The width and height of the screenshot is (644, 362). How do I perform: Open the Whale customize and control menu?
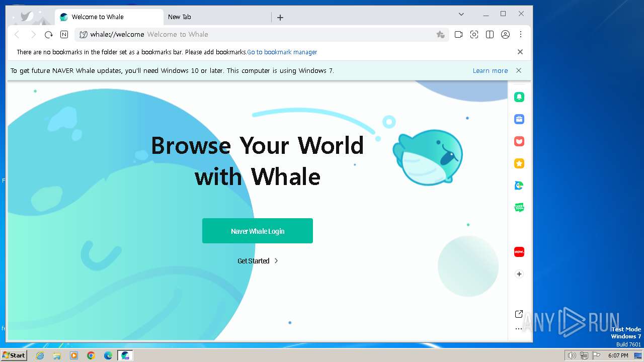(x=521, y=35)
